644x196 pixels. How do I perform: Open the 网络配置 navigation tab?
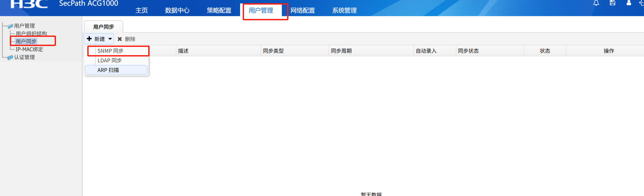click(x=303, y=10)
